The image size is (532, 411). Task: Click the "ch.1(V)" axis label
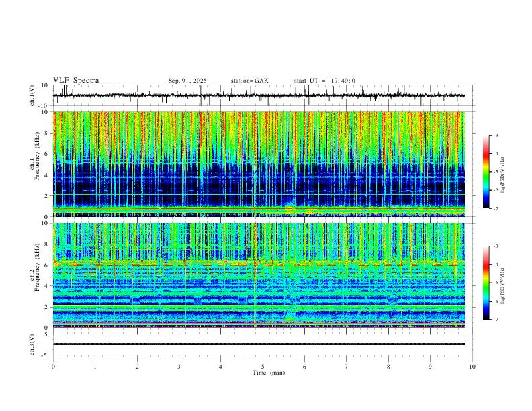tap(32, 95)
